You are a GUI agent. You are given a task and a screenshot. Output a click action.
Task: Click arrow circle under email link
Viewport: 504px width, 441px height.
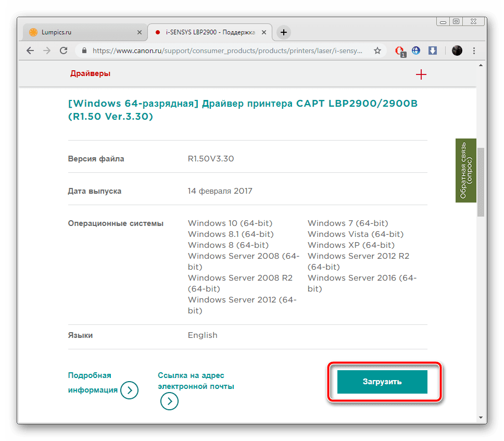(x=169, y=401)
